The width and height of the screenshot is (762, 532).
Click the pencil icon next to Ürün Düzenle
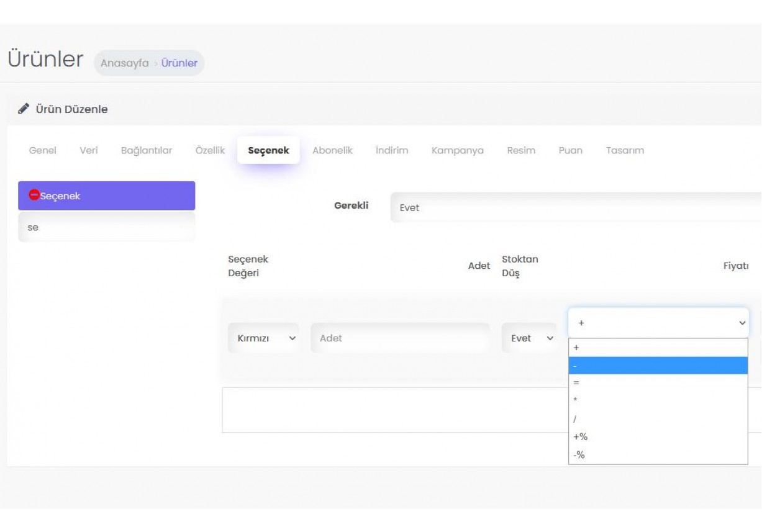coord(23,109)
